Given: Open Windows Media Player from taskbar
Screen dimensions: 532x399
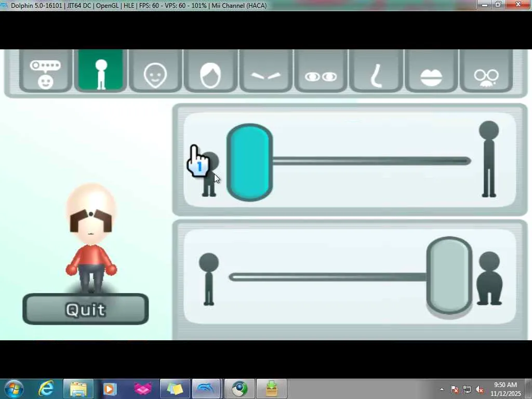Looking at the screenshot, I should [x=110, y=389].
